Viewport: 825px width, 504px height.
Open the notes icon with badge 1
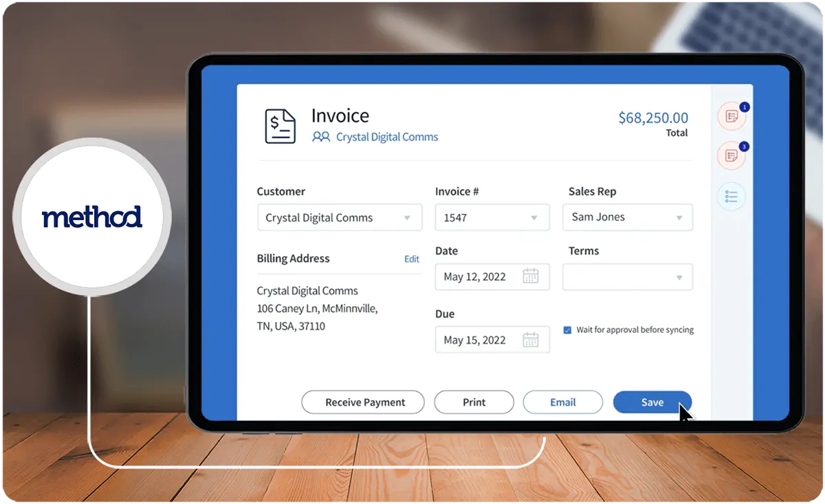tap(731, 116)
